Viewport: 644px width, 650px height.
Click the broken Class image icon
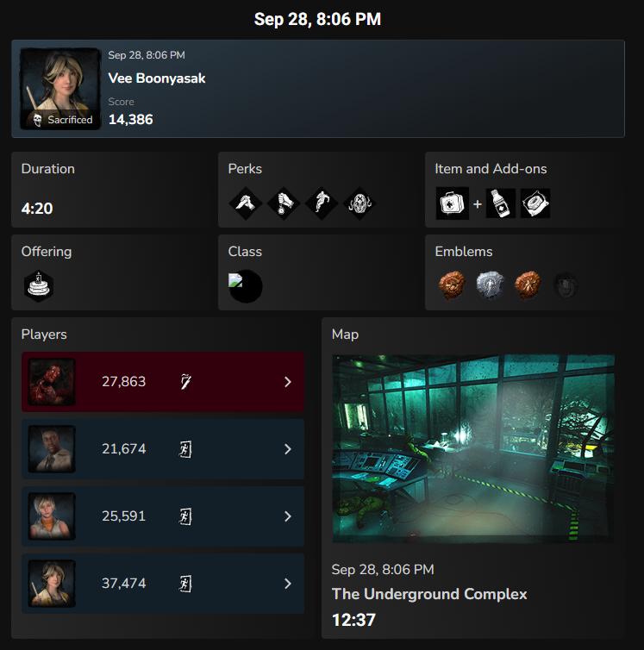[x=235, y=280]
